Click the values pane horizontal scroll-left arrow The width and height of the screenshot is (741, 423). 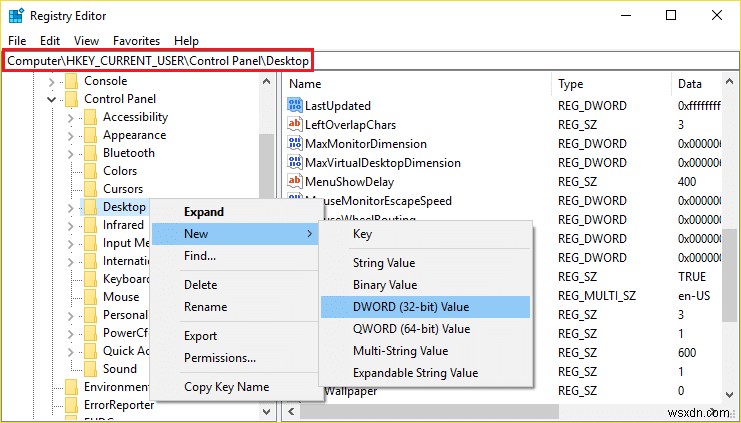pos(291,412)
